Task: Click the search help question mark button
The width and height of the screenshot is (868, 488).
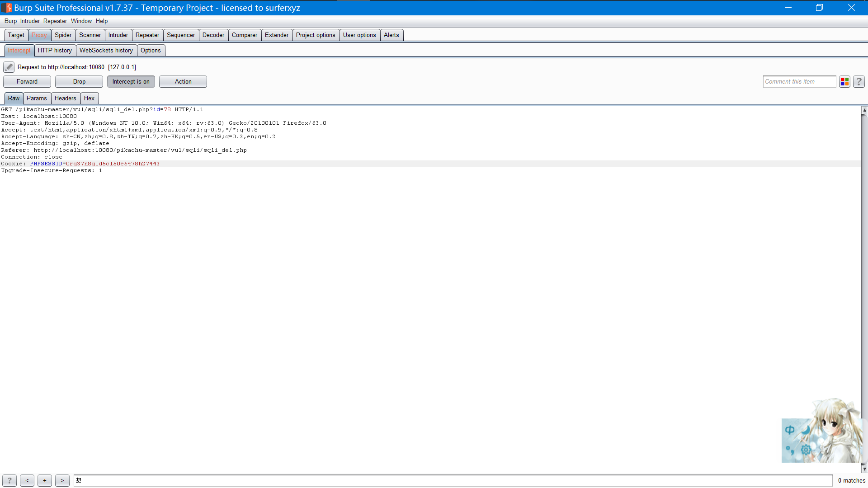Action: 9,480
